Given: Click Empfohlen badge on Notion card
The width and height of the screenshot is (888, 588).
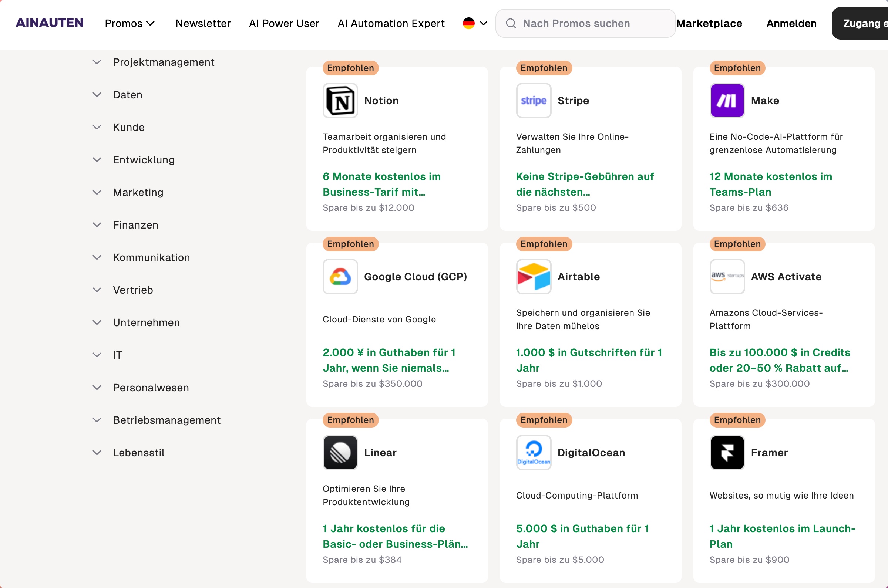Looking at the screenshot, I should 350,68.
